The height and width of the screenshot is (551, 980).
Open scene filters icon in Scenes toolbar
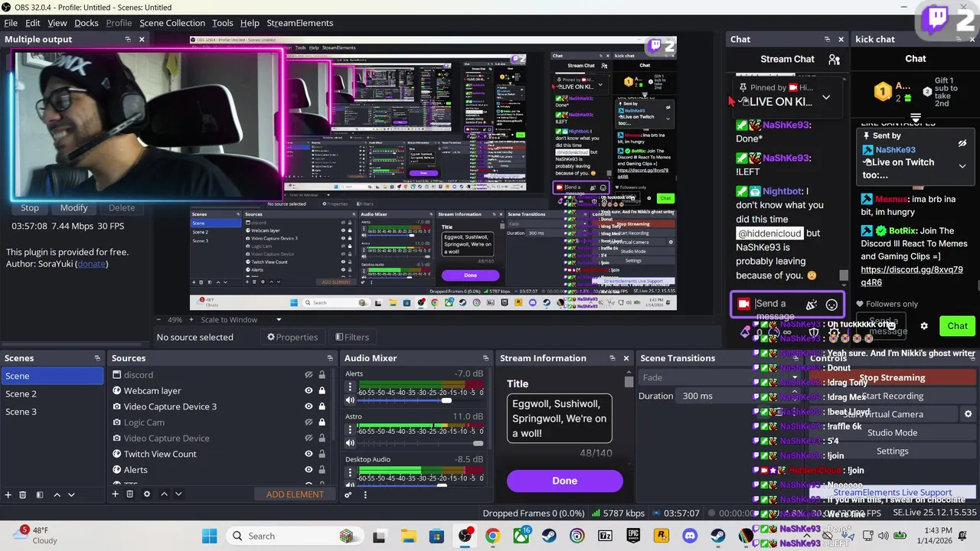[40, 494]
